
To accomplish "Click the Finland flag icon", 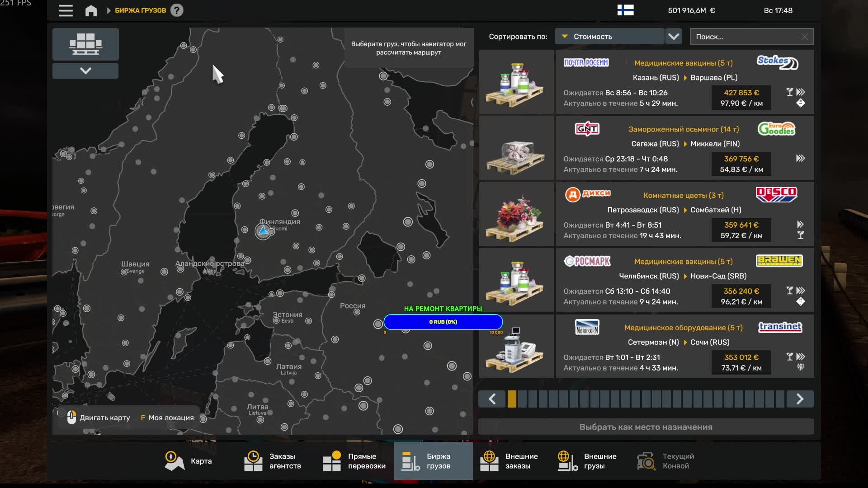I will (626, 10).
